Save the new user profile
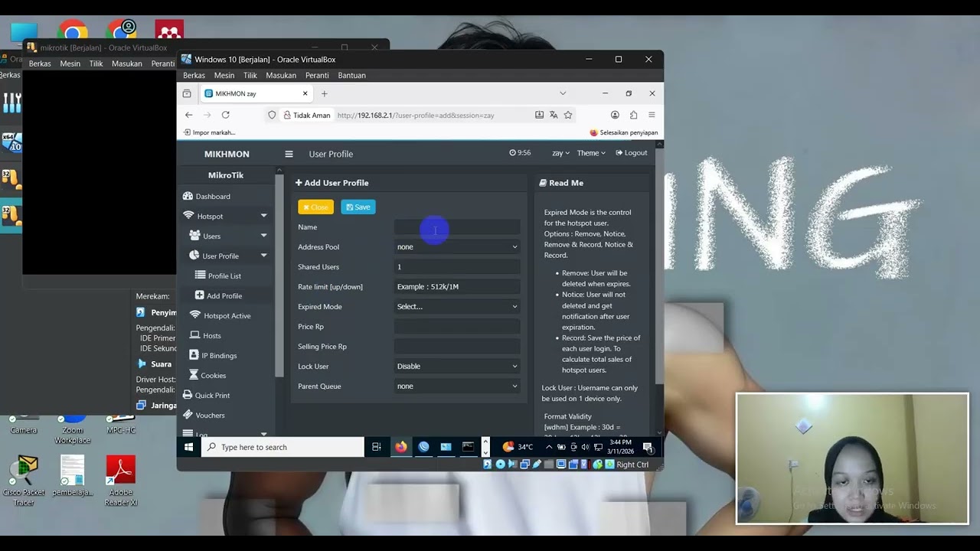Image resolution: width=980 pixels, height=551 pixels. click(x=358, y=207)
